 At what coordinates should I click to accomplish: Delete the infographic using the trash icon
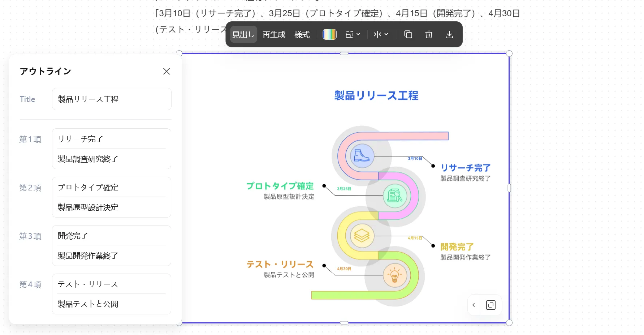(429, 35)
